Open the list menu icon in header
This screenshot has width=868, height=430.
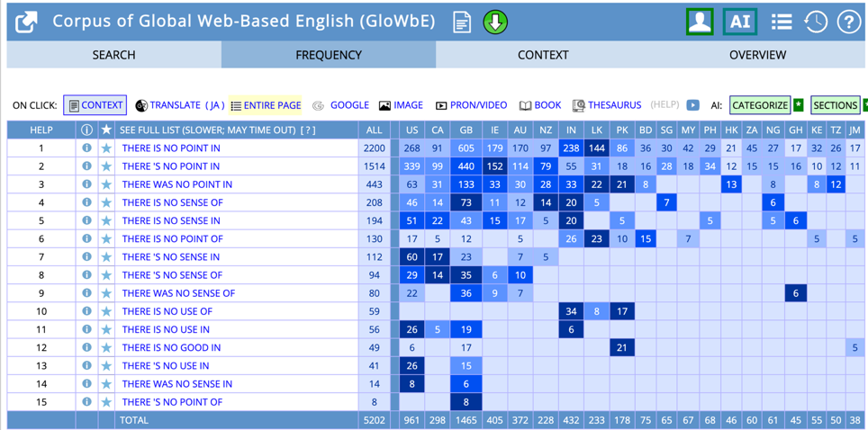(x=781, y=22)
